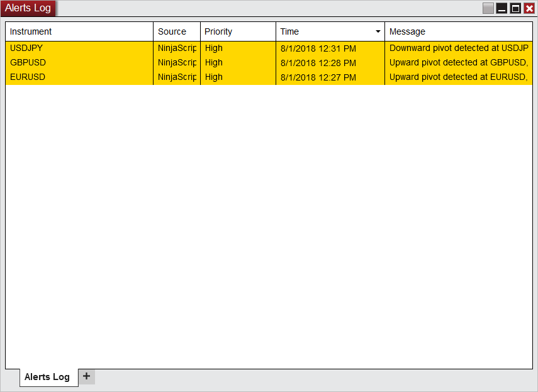Sort by the Source column header
The width and height of the screenshot is (538, 392).
tap(177, 31)
